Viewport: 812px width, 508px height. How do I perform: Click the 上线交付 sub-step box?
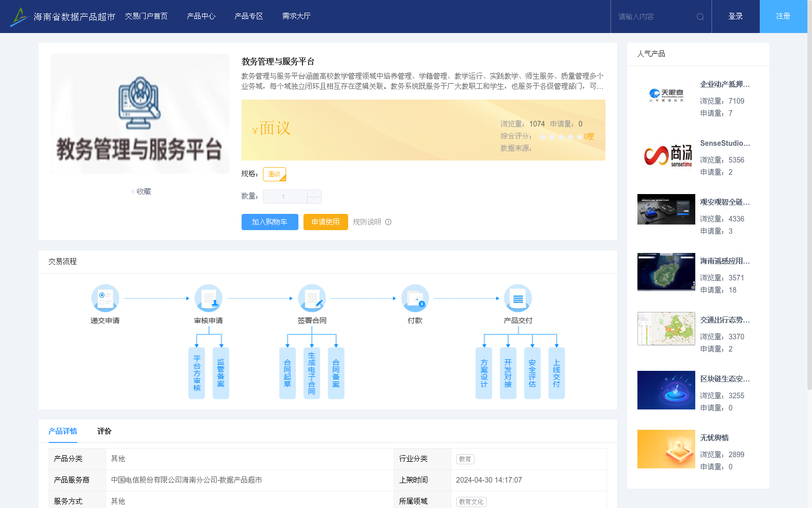point(557,373)
